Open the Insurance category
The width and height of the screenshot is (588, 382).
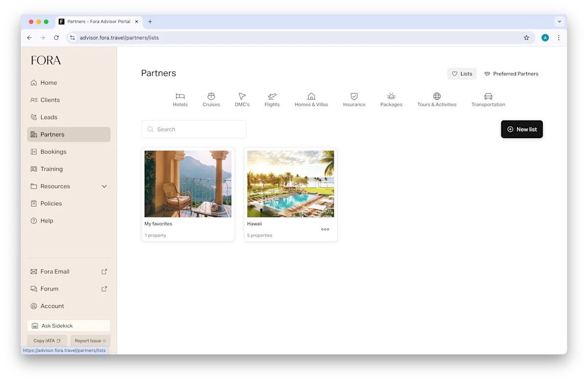click(354, 99)
